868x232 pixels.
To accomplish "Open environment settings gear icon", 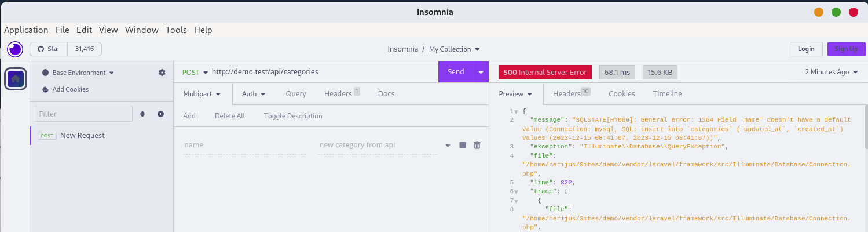I will 162,72.
